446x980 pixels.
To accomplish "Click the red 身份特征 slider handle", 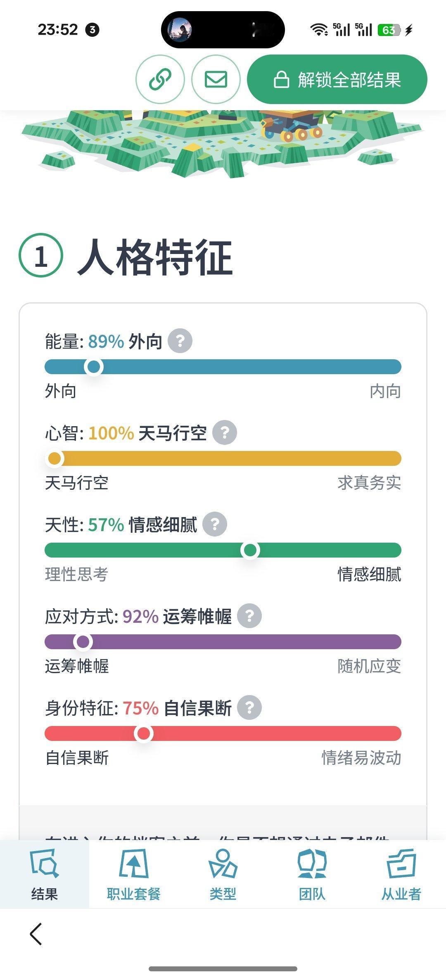I will [x=144, y=733].
